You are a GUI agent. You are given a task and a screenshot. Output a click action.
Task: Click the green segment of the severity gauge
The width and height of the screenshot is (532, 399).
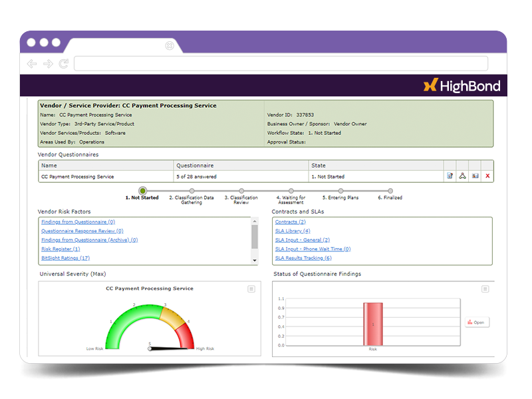pyautogui.click(x=130, y=319)
